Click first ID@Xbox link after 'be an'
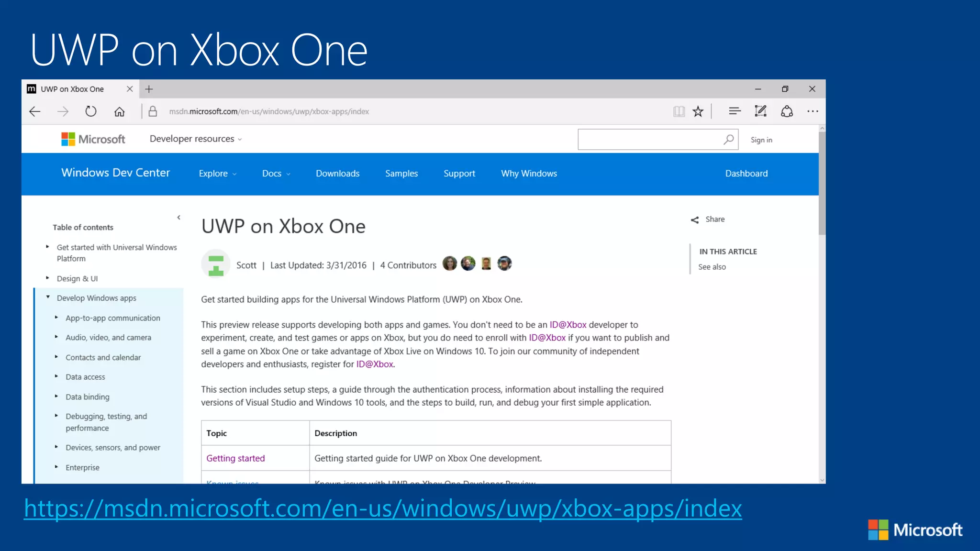Screen dimensions: 980x551 (568, 325)
